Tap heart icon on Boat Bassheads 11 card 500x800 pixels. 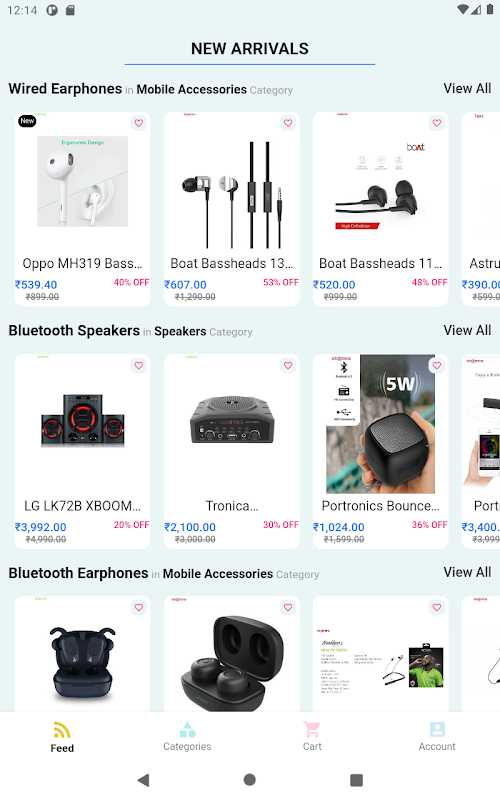click(x=437, y=123)
